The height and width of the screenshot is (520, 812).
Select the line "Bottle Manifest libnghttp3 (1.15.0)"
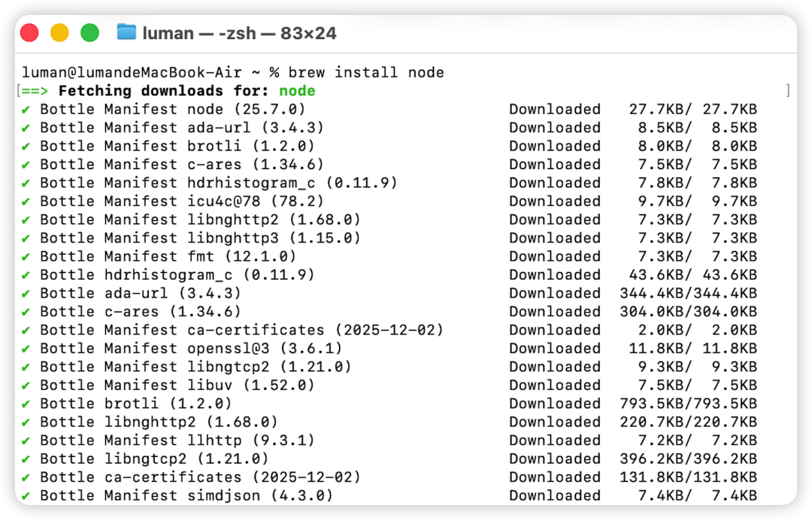(200, 238)
